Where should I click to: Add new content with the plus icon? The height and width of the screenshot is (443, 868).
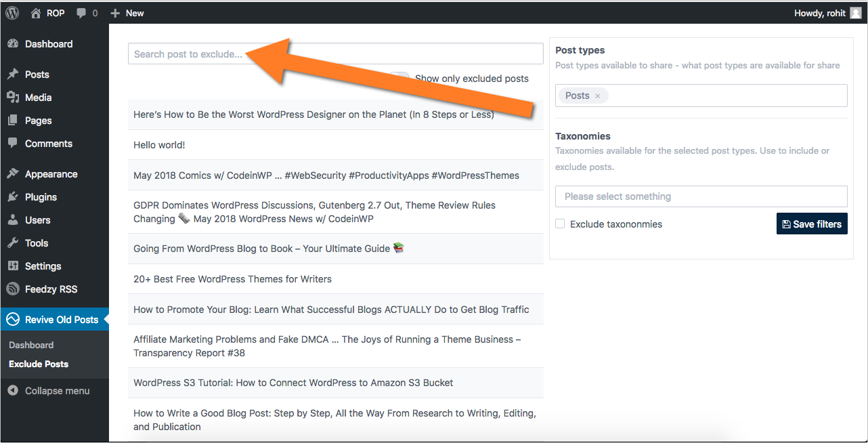(115, 13)
